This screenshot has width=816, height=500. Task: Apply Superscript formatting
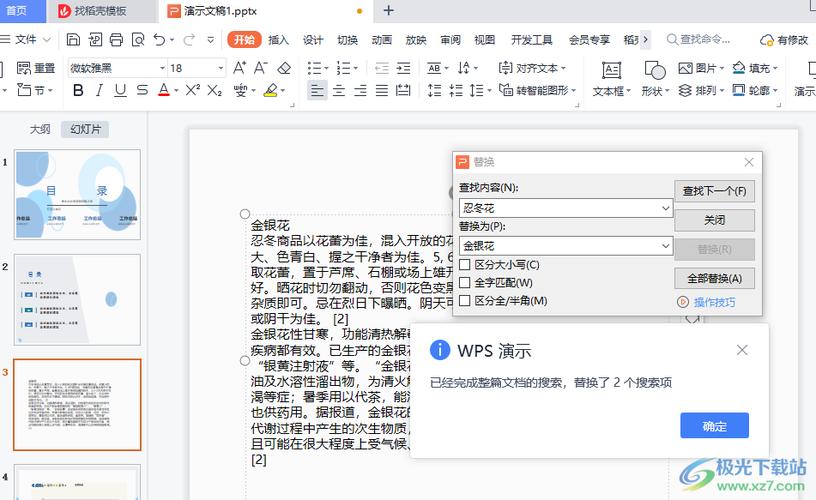click(193, 90)
